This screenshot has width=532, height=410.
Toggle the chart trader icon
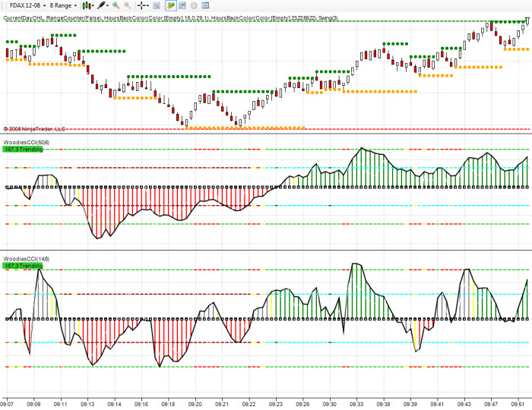coord(171,5)
